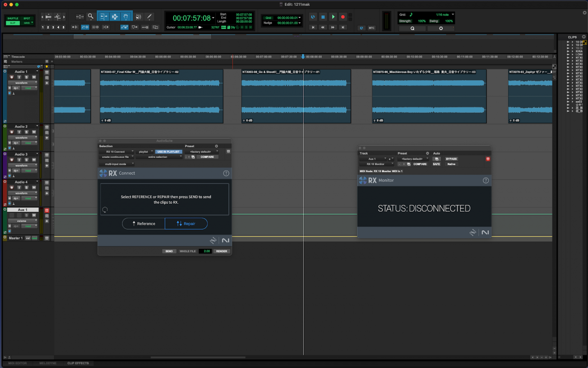Click SEND in the AudioSuite window
This screenshot has width=588, height=368.
[169, 251]
